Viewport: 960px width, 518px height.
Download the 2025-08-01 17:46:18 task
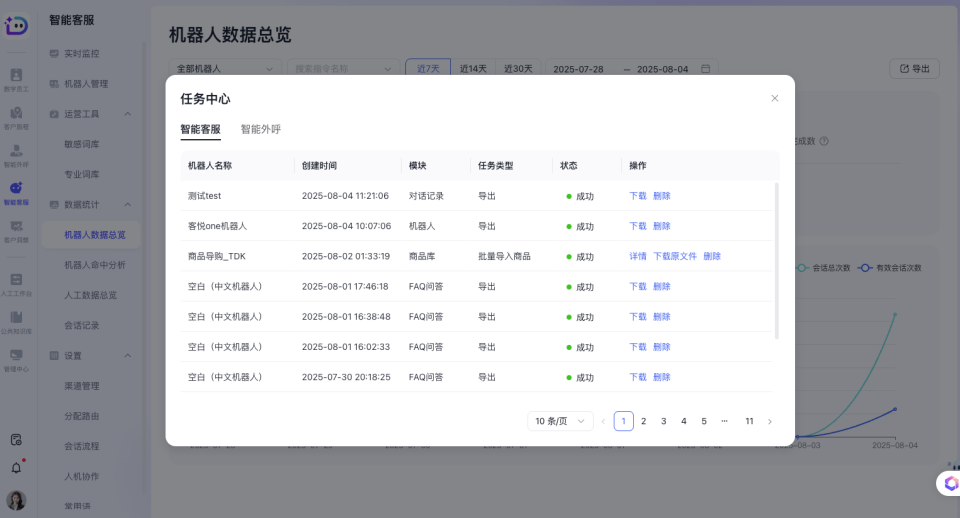(x=637, y=287)
